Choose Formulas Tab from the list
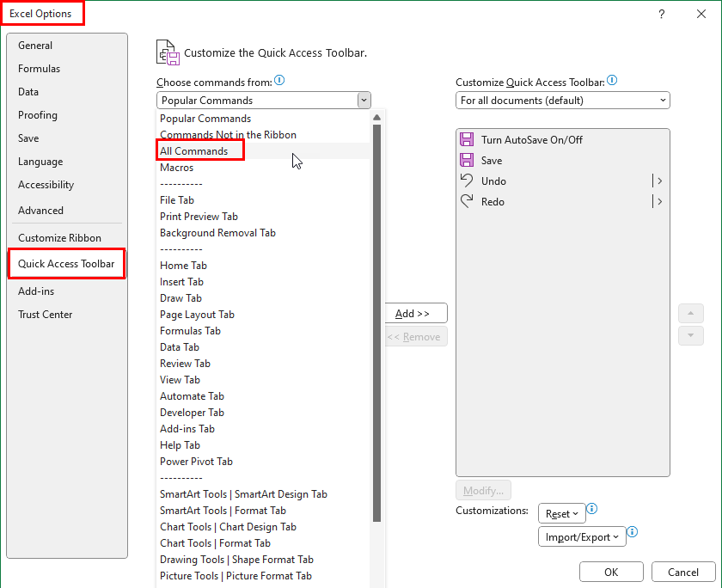Image resolution: width=722 pixels, height=588 pixels. coord(263,331)
